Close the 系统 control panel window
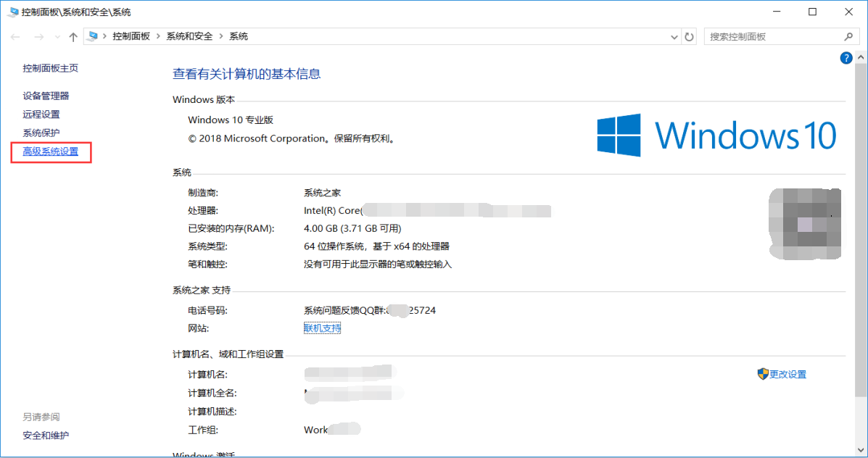This screenshot has width=868, height=458. pos(848,12)
